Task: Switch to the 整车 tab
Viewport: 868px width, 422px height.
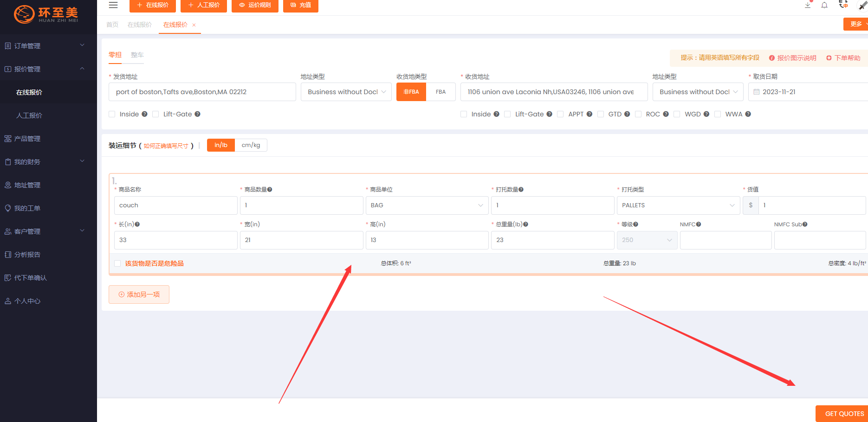Action: tap(137, 55)
